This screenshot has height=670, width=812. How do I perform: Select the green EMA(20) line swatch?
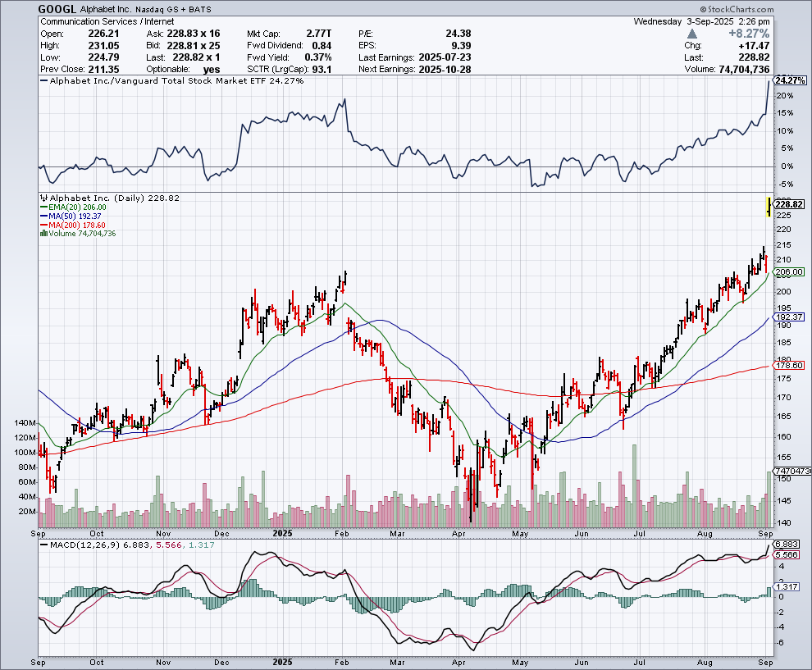click(44, 207)
